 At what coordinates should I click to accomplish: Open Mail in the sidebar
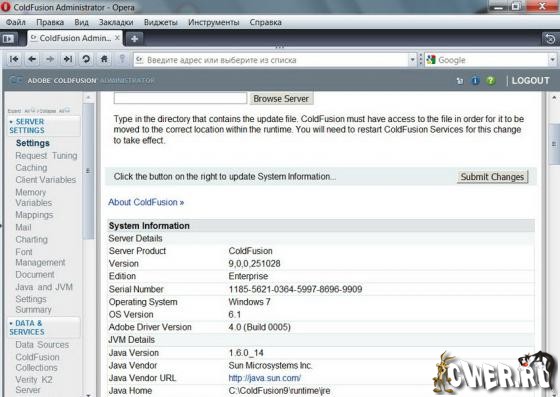click(x=23, y=227)
